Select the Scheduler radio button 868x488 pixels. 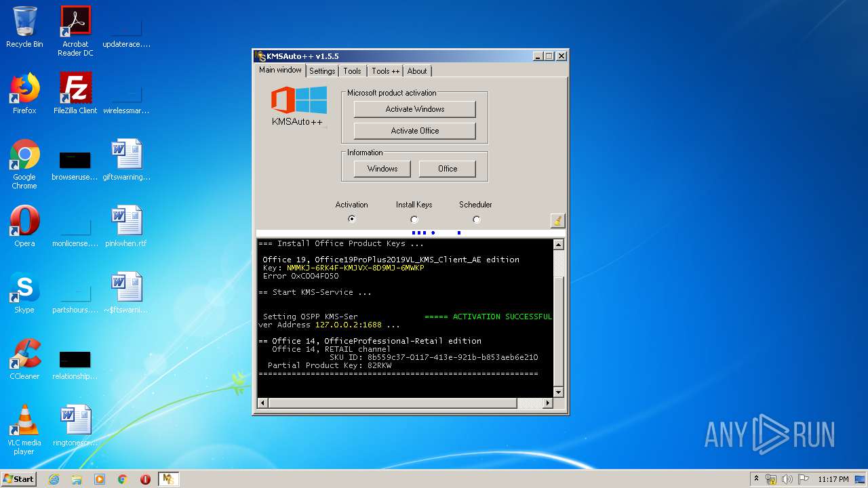pos(476,219)
